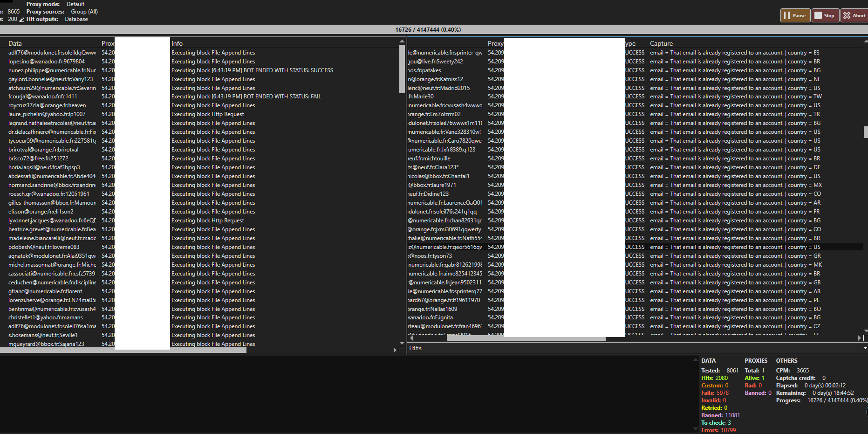This screenshot has height=434, width=868.
Task: Click the hits list scroll-left arrow
Action: [x=411, y=338]
